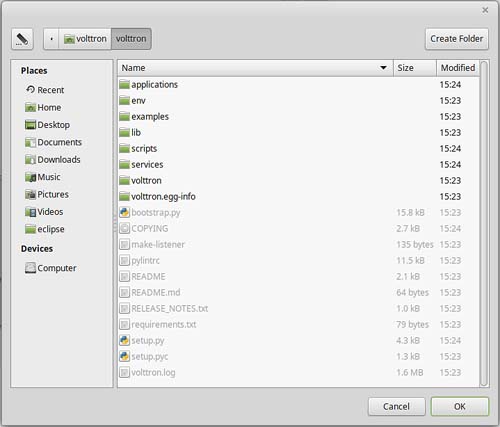
Task: Open Music in the Places sidebar
Action: (43, 177)
